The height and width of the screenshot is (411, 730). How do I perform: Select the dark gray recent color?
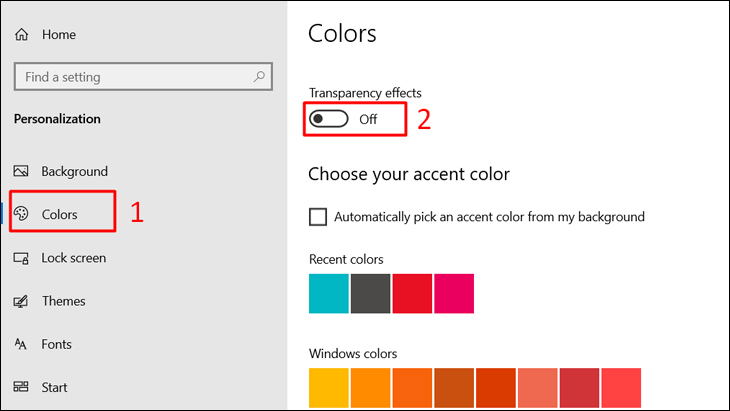pos(371,293)
